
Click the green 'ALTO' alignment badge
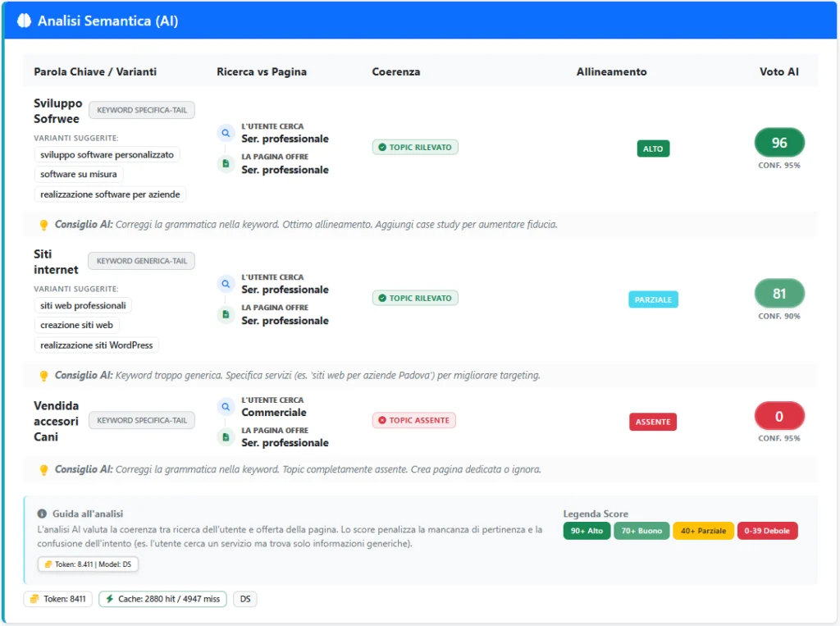pos(653,149)
